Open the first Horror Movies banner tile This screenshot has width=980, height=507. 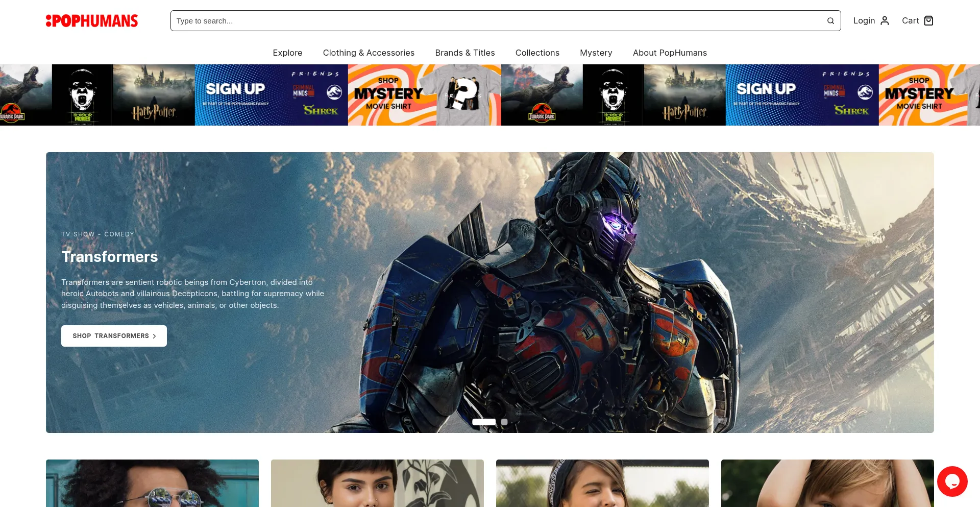pyautogui.click(x=82, y=95)
